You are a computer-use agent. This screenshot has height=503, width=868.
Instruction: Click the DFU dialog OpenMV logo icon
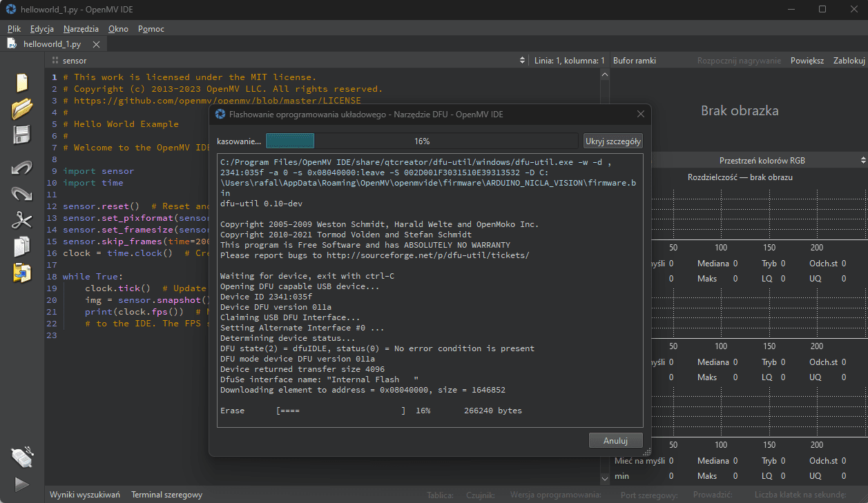[220, 114]
